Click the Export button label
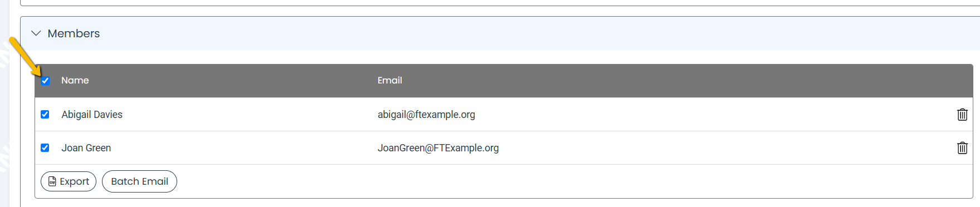 coord(74,181)
